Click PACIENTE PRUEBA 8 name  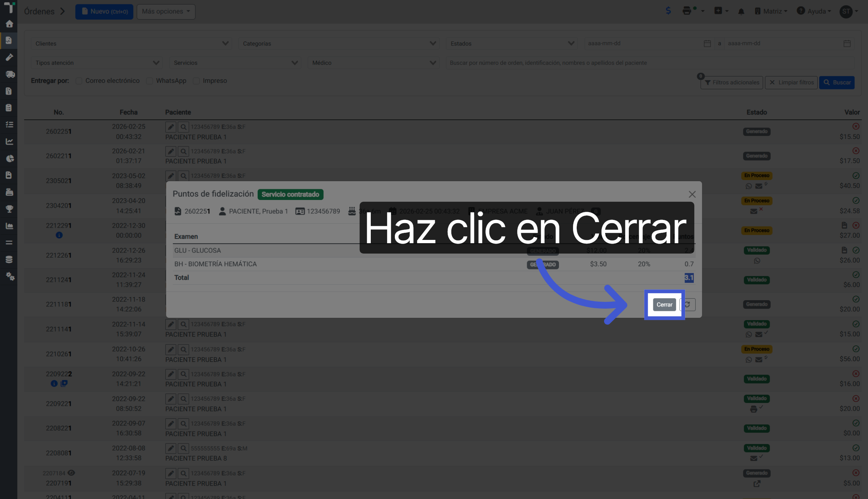(x=196, y=458)
